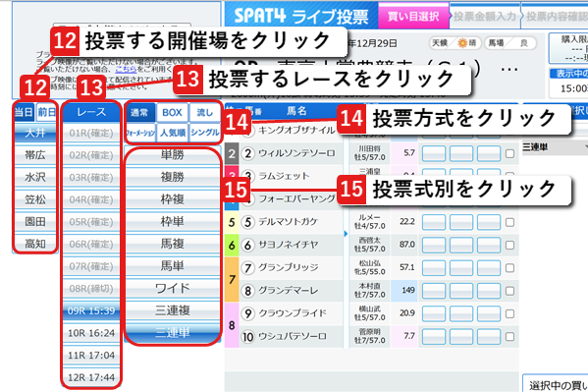Enable the checkbox for ウシュバテソーロ
Viewport: 588px width, 392px height.
509,337
